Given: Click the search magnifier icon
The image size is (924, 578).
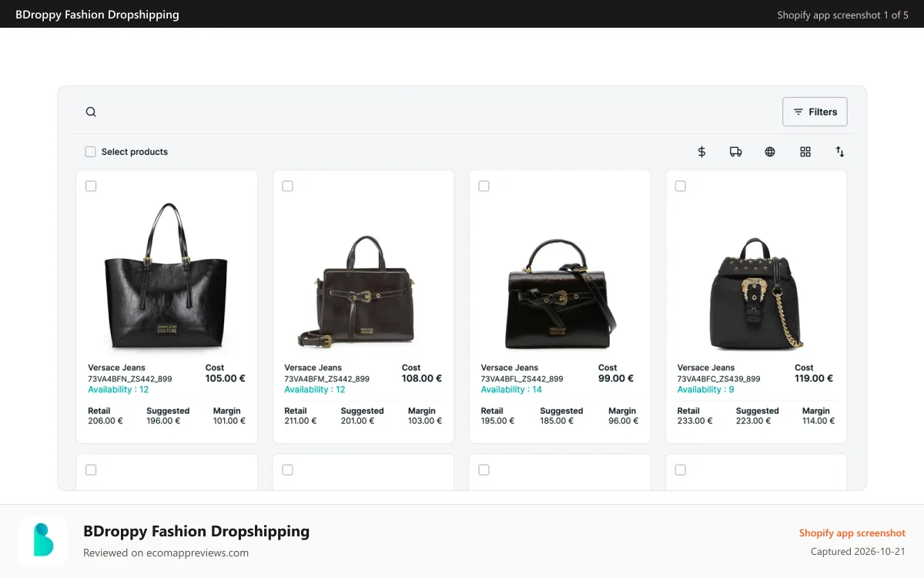Looking at the screenshot, I should pos(91,112).
